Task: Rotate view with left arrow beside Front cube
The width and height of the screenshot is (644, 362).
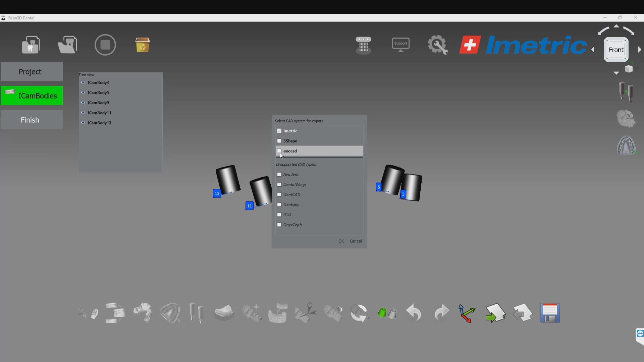Action: click(x=593, y=50)
